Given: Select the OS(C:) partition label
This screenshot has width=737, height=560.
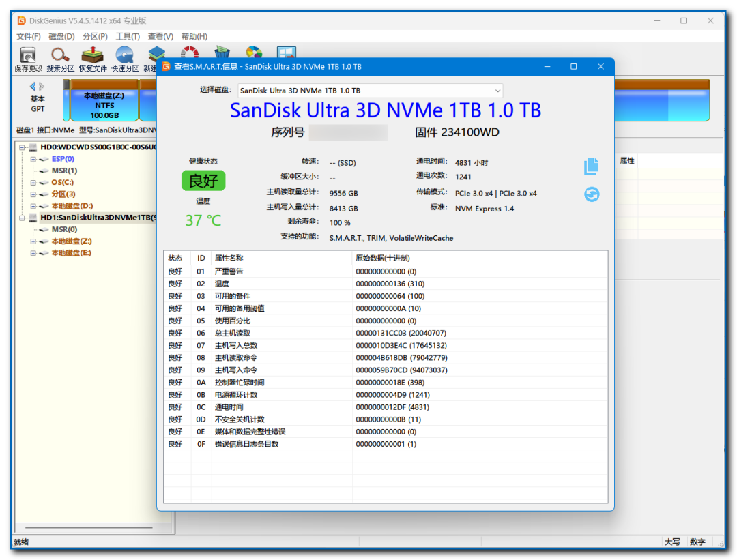Looking at the screenshot, I should click(x=63, y=182).
